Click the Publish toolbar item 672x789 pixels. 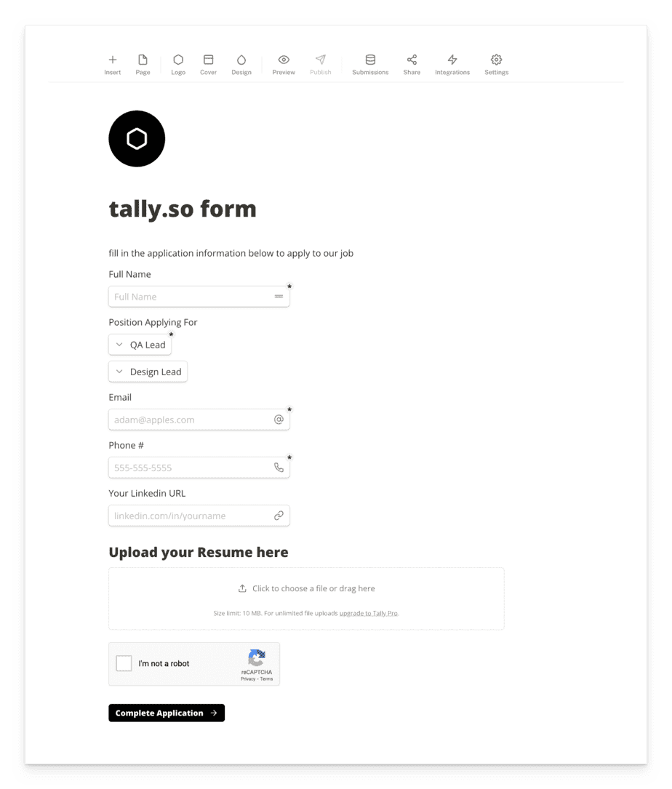321,60
